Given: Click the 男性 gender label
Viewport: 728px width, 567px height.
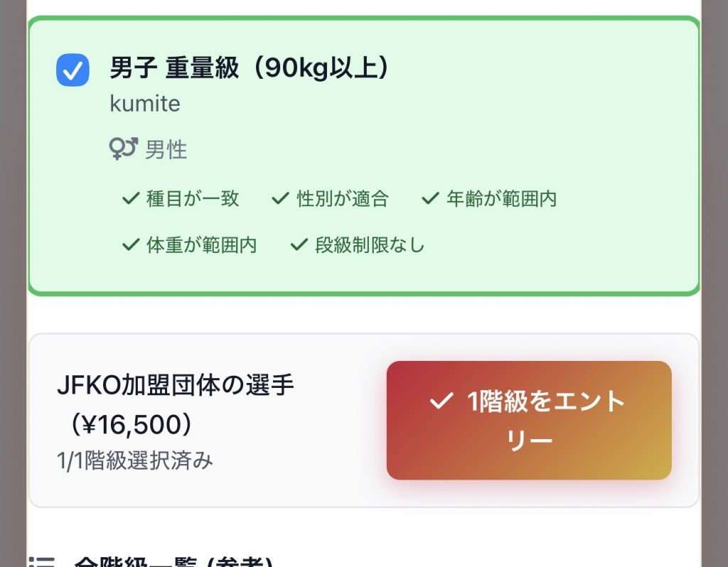Looking at the screenshot, I should [166, 150].
